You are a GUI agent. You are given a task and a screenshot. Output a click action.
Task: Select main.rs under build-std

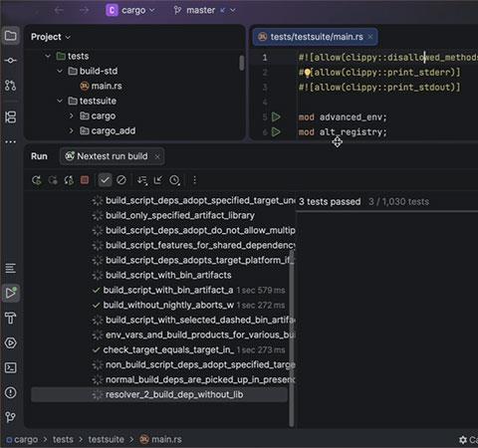click(101, 86)
